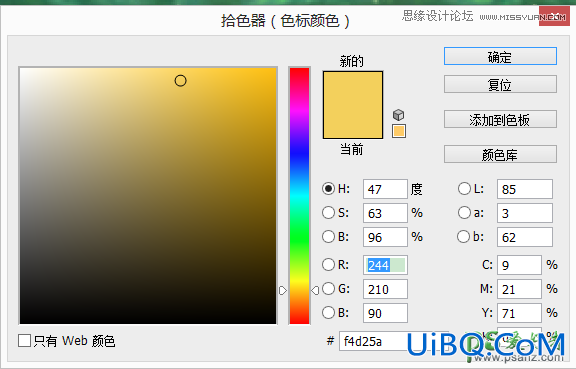The height and width of the screenshot is (369, 576).
Task: Select the G green radio button
Action: (x=328, y=289)
